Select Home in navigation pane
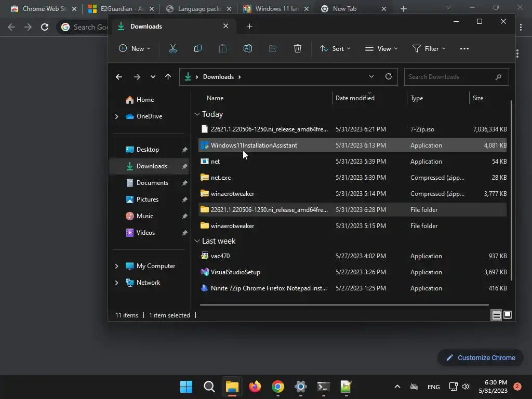This screenshot has width=532, height=399. tap(145, 100)
